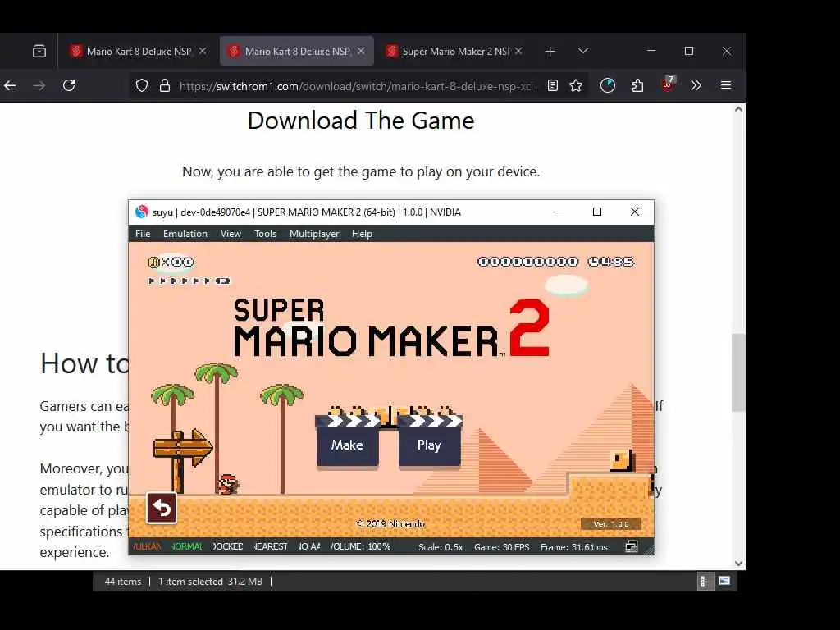Expand the list all tabs dropdown
Image resolution: width=840 pixels, height=630 pixels.
pyautogui.click(x=583, y=51)
